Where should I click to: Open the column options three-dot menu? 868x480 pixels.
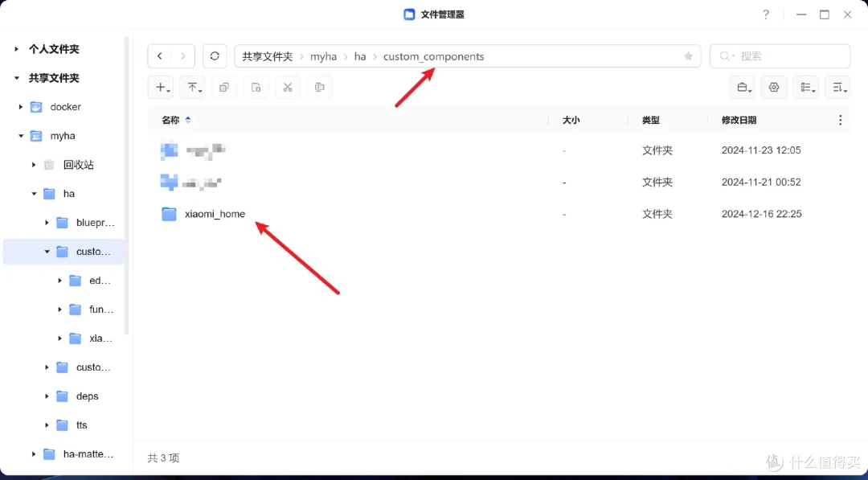click(x=841, y=120)
